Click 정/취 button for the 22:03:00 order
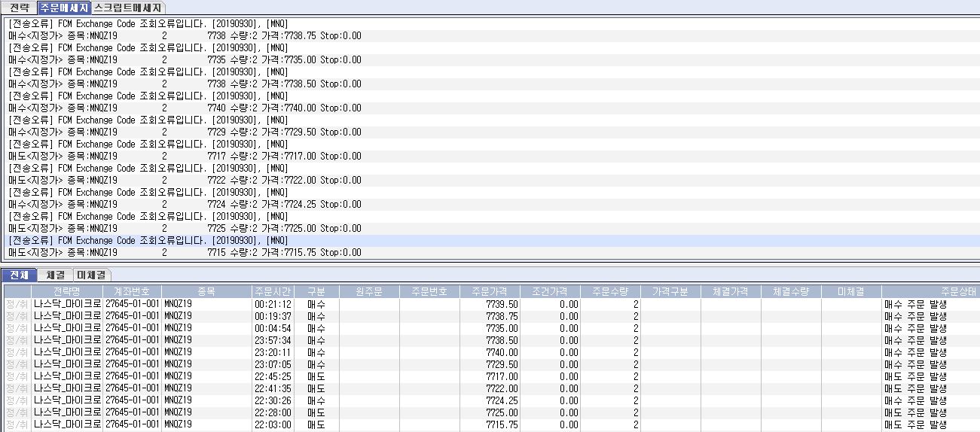Screen dimensions: 980x432 (16, 424)
